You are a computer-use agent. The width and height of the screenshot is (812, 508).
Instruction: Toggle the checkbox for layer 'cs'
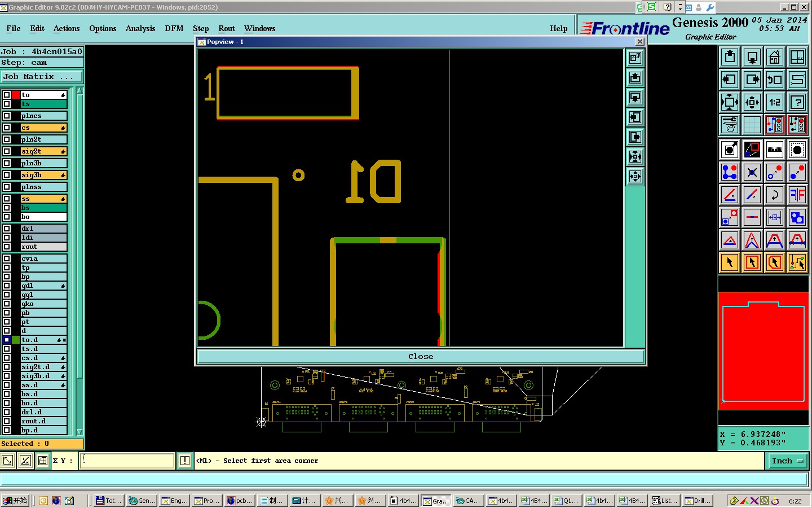click(7, 128)
